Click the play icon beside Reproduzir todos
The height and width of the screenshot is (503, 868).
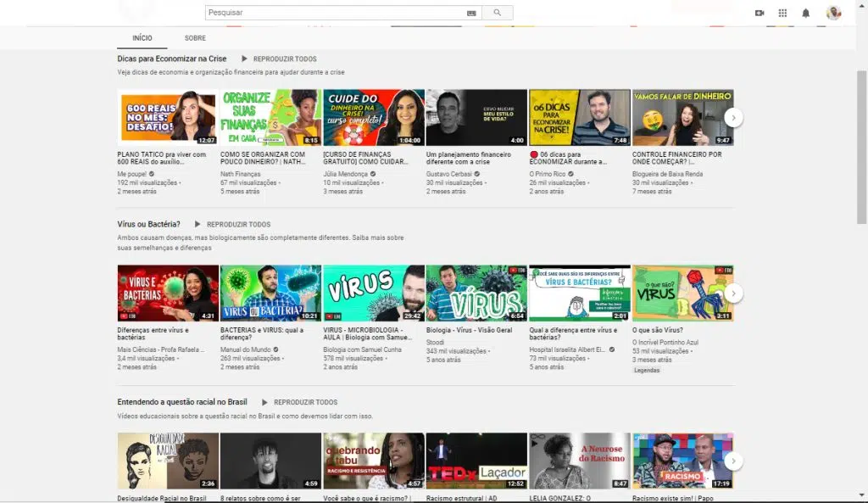(245, 59)
